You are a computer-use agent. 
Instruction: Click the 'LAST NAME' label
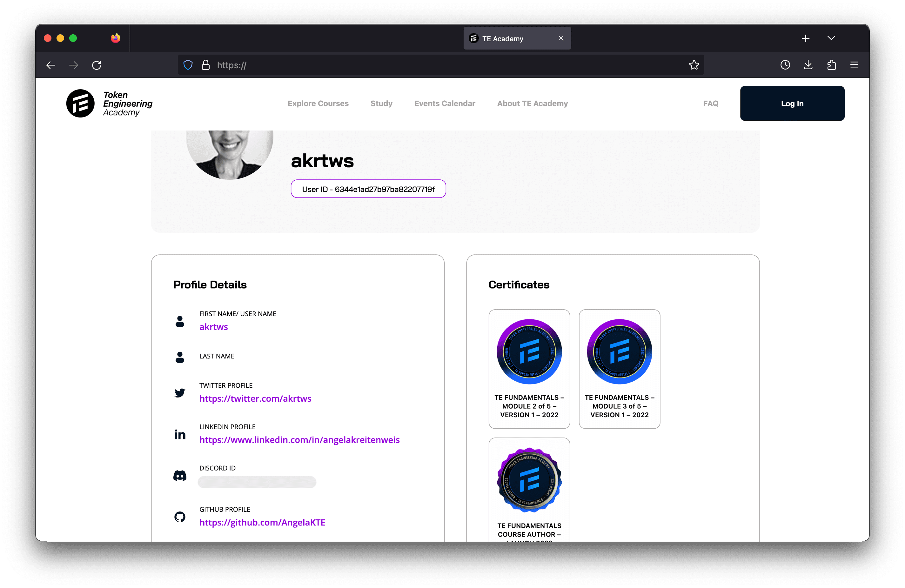click(217, 356)
